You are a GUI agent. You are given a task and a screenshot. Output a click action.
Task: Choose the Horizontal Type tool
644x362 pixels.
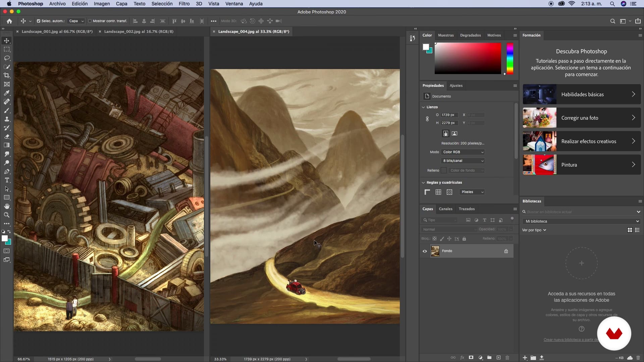pyautogui.click(x=7, y=180)
